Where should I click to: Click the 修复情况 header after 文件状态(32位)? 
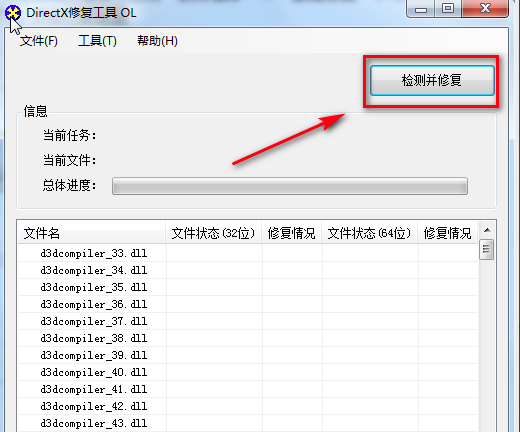[x=291, y=233]
